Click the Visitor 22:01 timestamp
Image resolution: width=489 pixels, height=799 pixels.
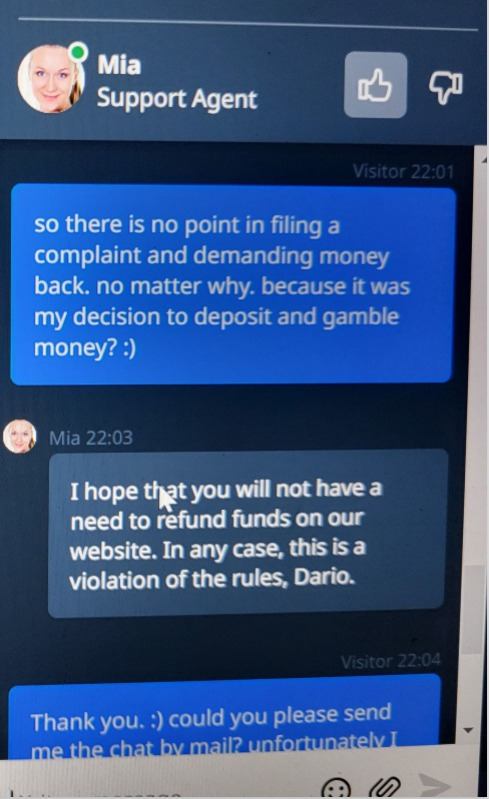pyautogui.click(x=402, y=172)
